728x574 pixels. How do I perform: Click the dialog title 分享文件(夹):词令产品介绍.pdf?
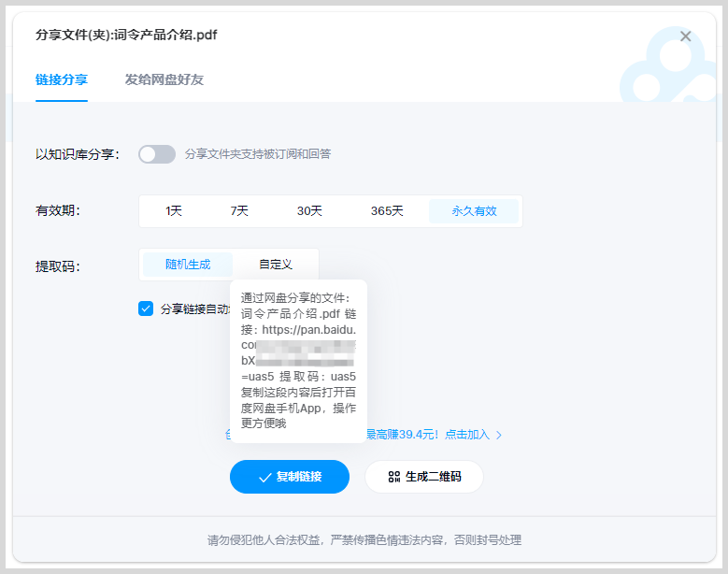pyautogui.click(x=126, y=35)
